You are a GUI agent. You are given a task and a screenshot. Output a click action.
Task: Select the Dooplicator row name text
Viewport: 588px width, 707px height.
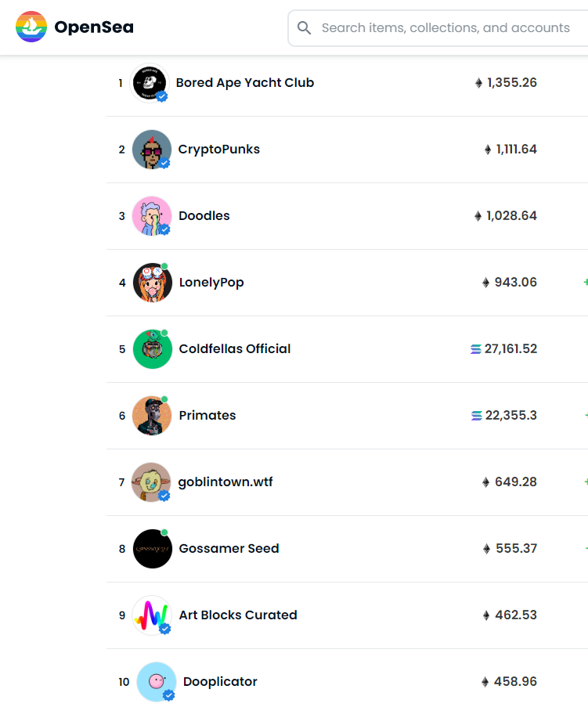(x=220, y=682)
